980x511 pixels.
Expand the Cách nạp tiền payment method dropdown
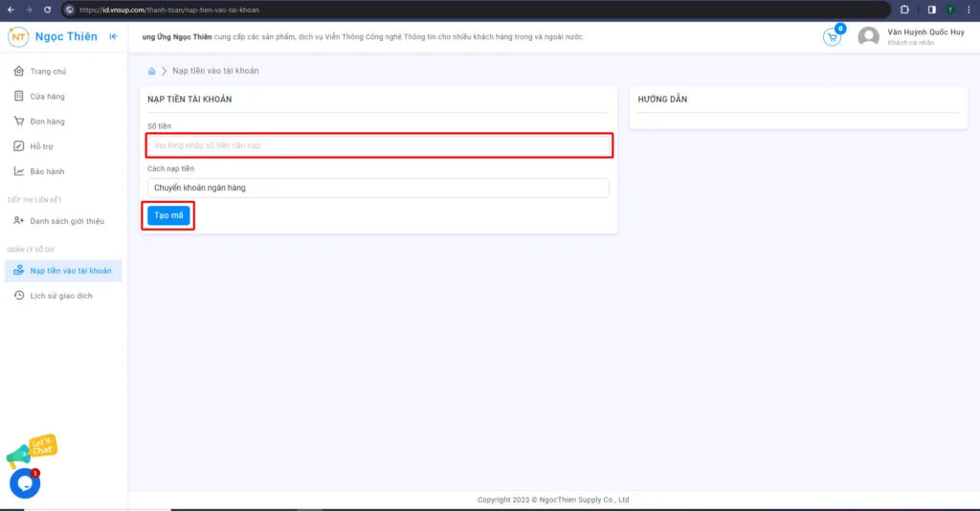point(378,188)
